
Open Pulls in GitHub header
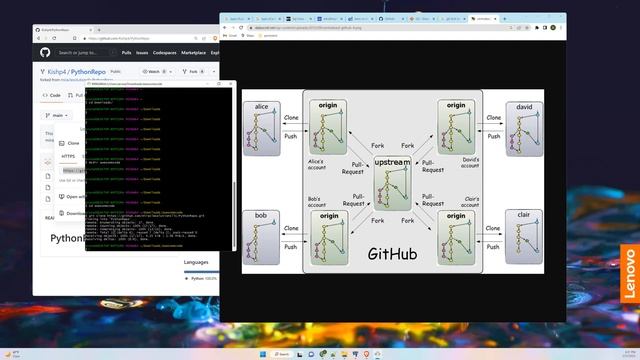pyautogui.click(x=127, y=53)
